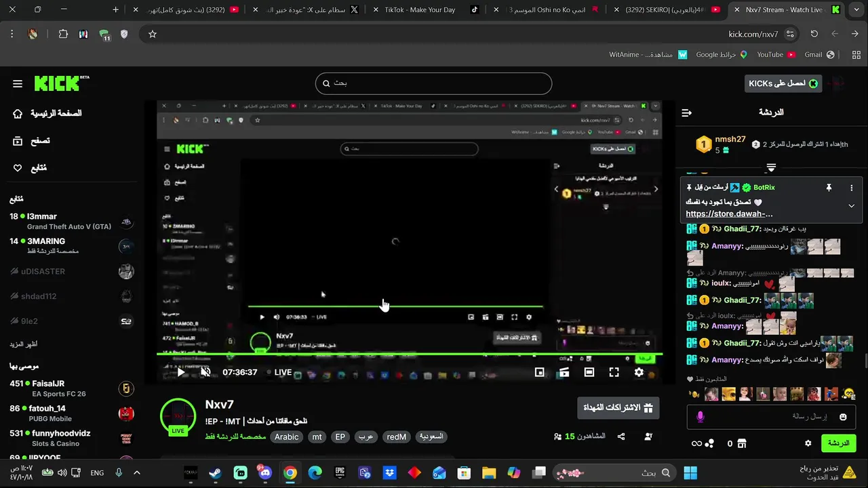
Task: Toggle picture-in-picture mode in player
Action: coord(540,372)
